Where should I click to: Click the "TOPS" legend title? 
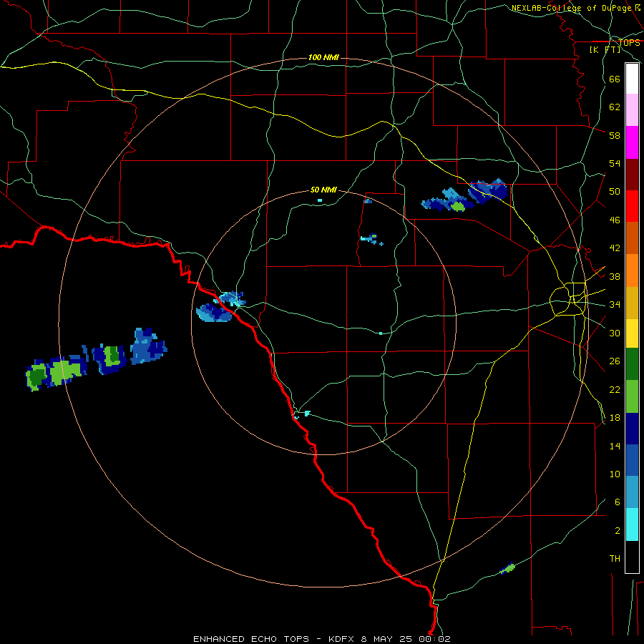629,43
